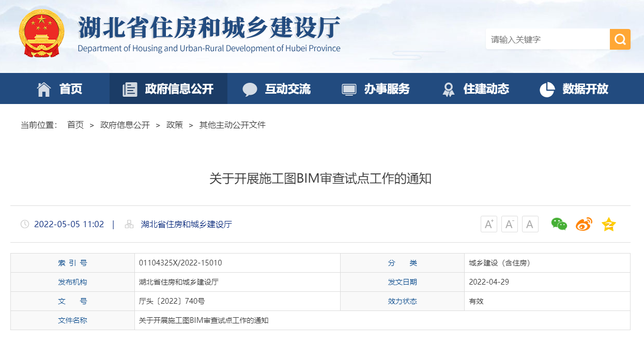
Task: Go to 首页 in the breadcrumb
Action: click(x=75, y=125)
